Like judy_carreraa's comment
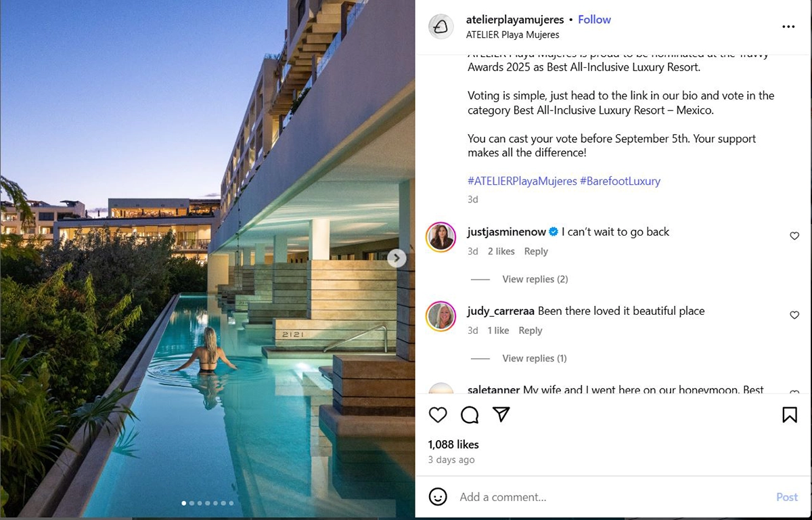Viewport: 812px width, 520px height. coord(794,315)
